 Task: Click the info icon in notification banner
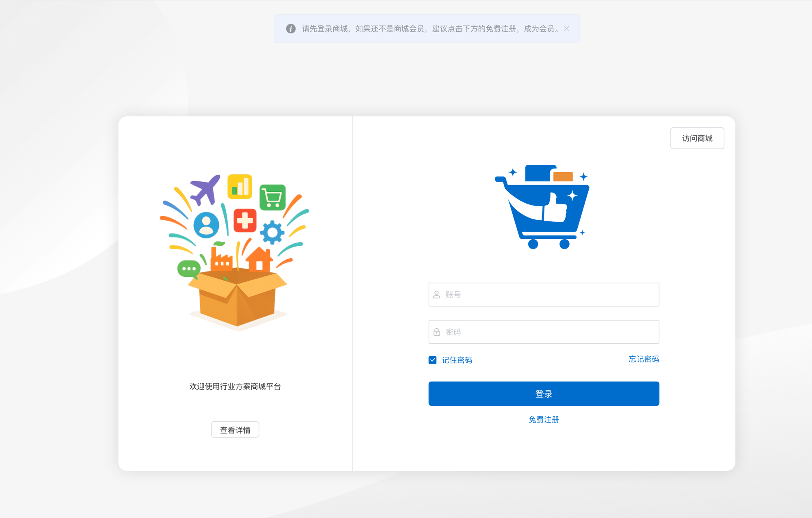(x=291, y=28)
